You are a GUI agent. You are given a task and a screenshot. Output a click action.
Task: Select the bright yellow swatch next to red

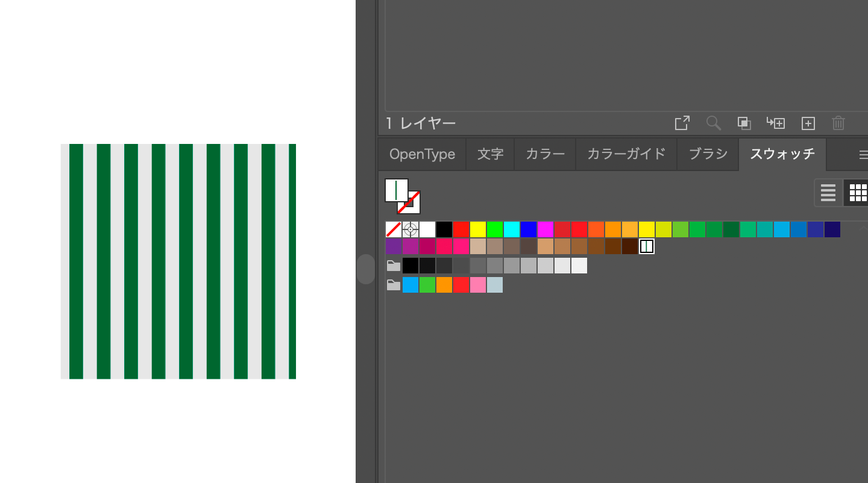coord(477,229)
